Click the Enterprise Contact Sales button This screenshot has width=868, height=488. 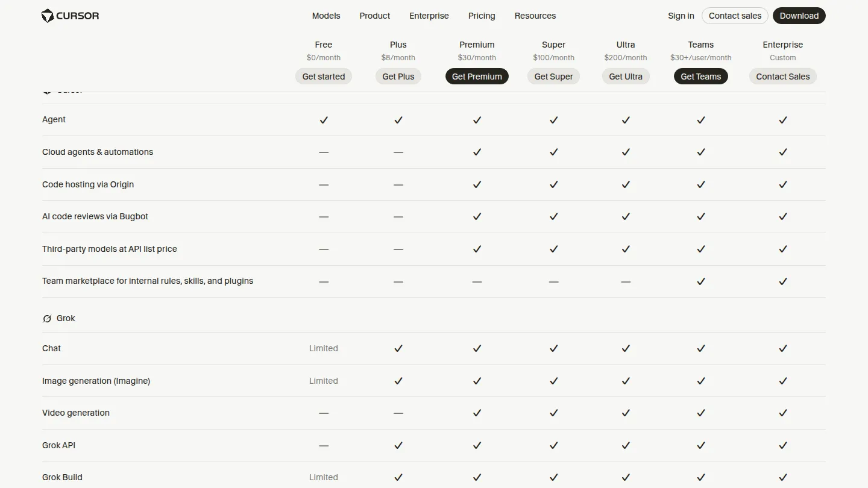pos(783,77)
